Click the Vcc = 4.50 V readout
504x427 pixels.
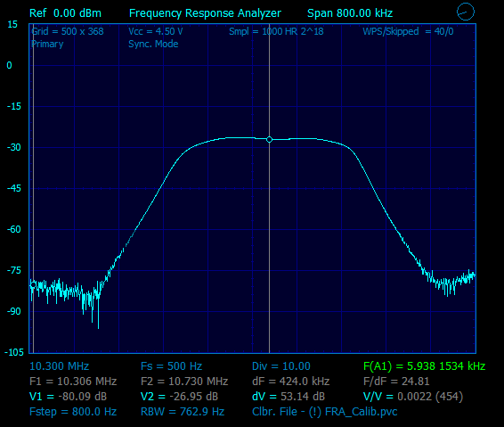click(x=156, y=31)
